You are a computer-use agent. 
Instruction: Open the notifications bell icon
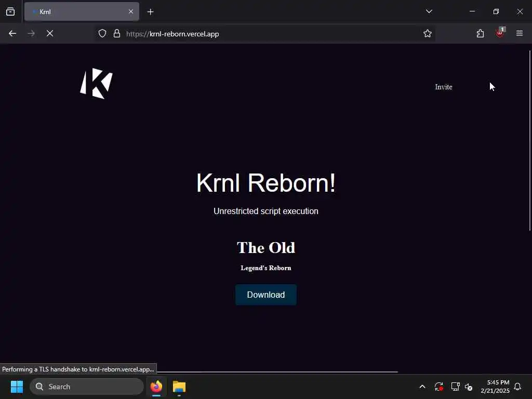[518, 387]
